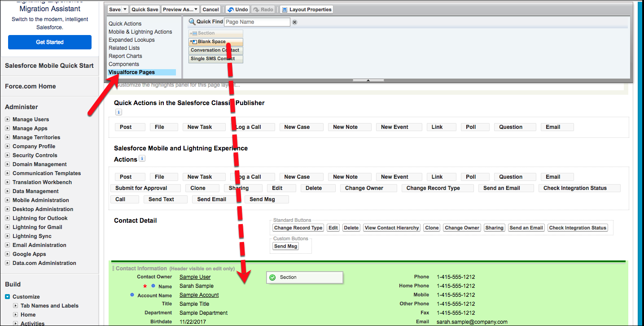Click the Section palette item icon
The image size is (644, 326).
194,33
